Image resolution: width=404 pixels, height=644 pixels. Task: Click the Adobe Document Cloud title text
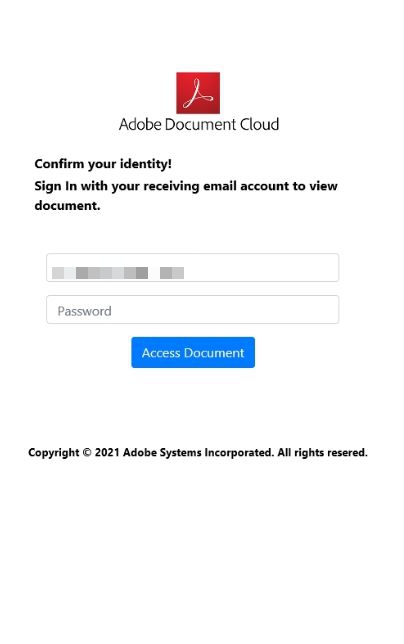pos(199,124)
